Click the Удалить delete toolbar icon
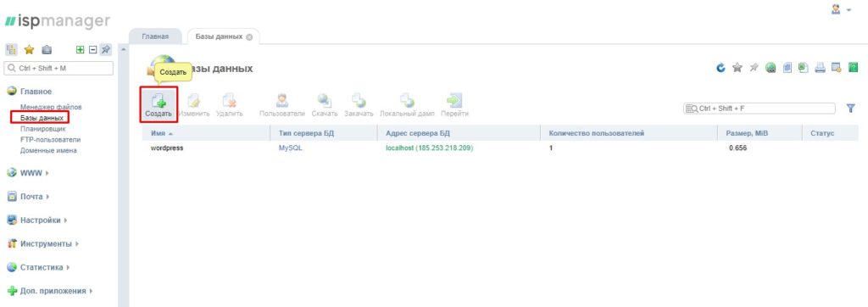The width and height of the screenshot is (868, 307). pos(229,104)
